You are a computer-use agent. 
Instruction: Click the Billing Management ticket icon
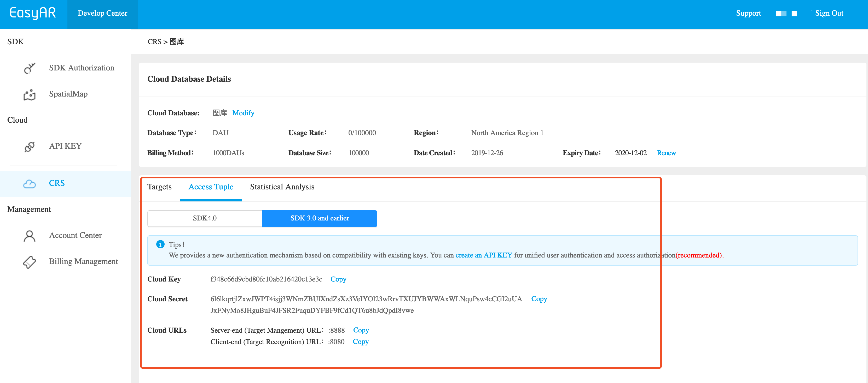[29, 262]
